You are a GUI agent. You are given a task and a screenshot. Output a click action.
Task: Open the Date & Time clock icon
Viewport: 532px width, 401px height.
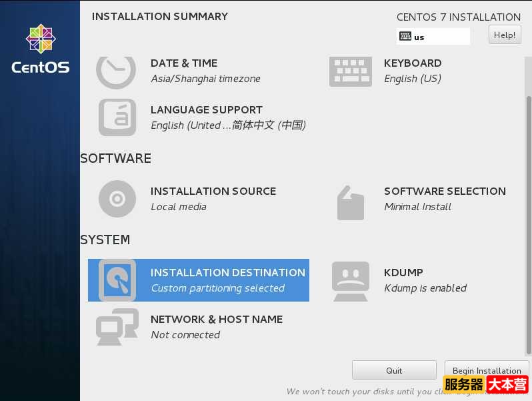click(x=116, y=72)
